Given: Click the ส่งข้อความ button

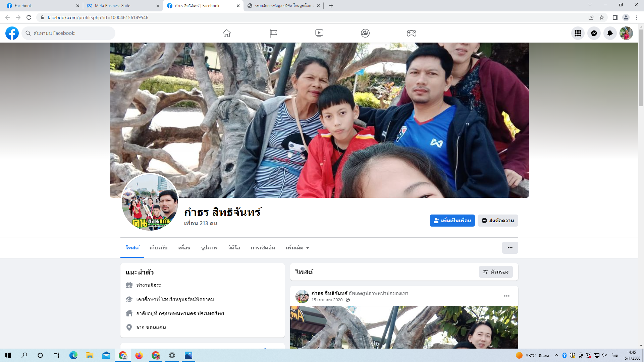Looking at the screenshot, I should click(x=497, y=221).
